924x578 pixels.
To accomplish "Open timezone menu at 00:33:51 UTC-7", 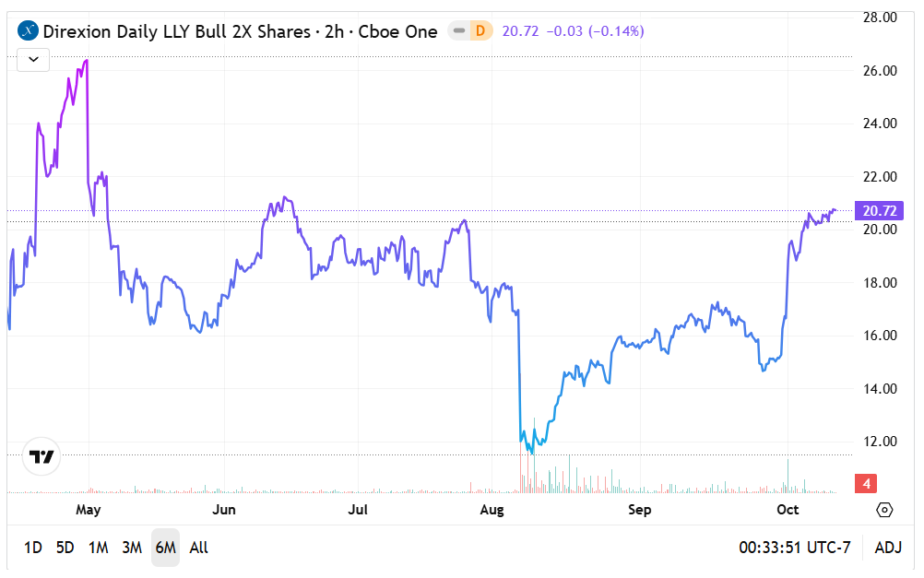I will (794, 548).
